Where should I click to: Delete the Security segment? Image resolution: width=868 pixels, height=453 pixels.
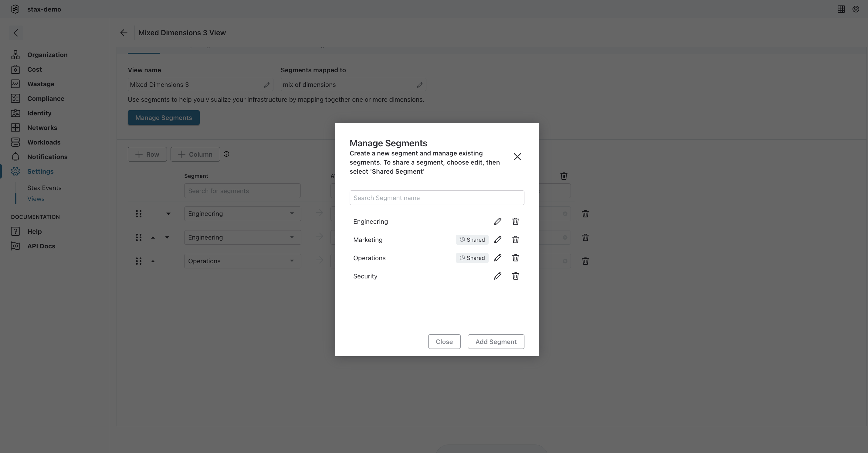[x=516, y=276]
